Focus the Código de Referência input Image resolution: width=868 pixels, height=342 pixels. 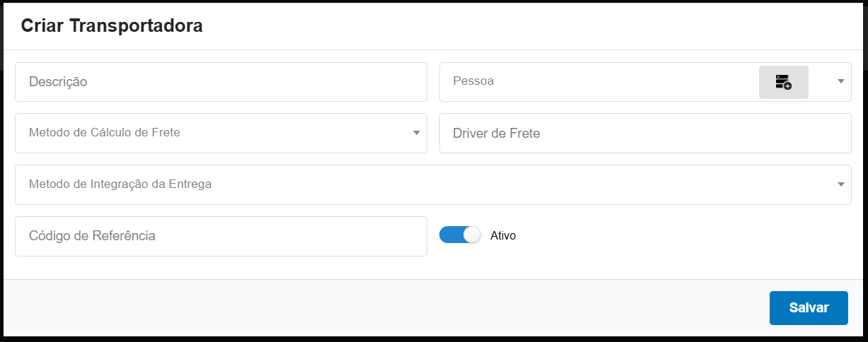click(x=221, y=236)
